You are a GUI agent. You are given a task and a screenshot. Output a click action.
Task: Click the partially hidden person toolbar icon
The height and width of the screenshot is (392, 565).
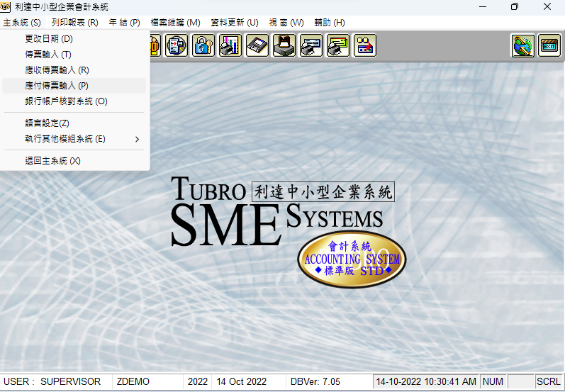tap(155, 45)
